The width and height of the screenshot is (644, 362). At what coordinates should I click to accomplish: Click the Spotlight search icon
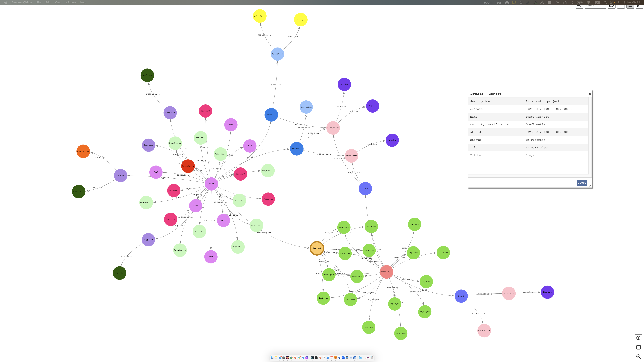(x=605, y=2)
